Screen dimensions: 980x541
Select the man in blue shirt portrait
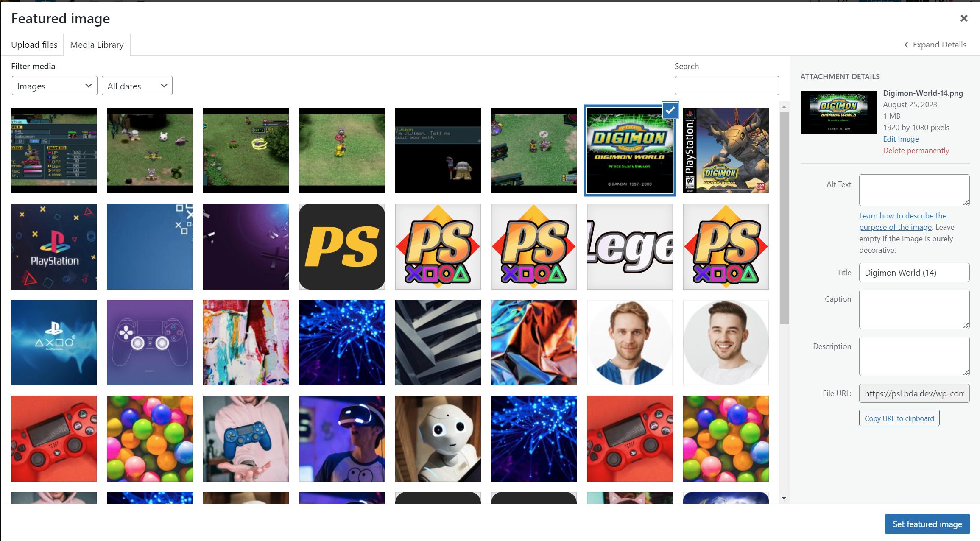point(630,343)
